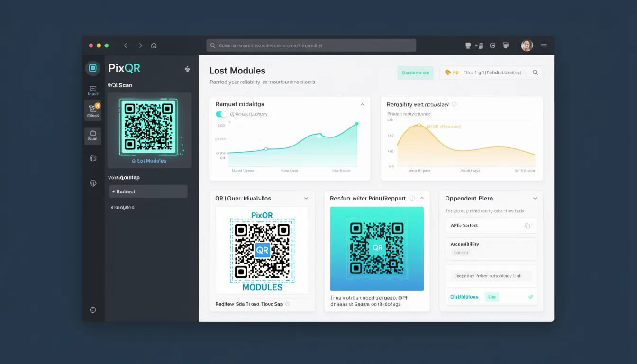Screen dimensions: 637x364
Task: Click the teal PixQR logo icon in sidebar
Action: [92, 68]
